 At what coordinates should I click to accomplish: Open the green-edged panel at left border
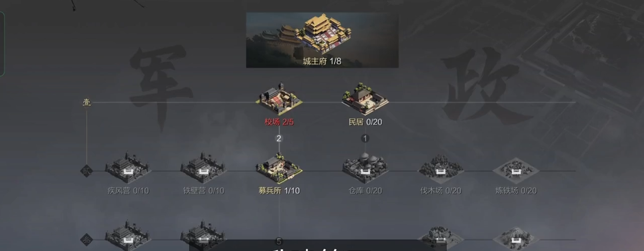(2, 44)
